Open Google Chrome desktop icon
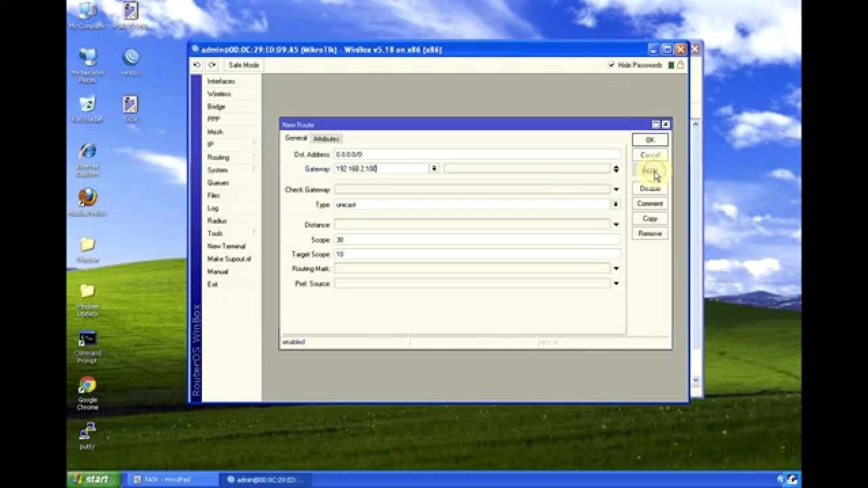The image size is (868, 488). click(87, 393)
